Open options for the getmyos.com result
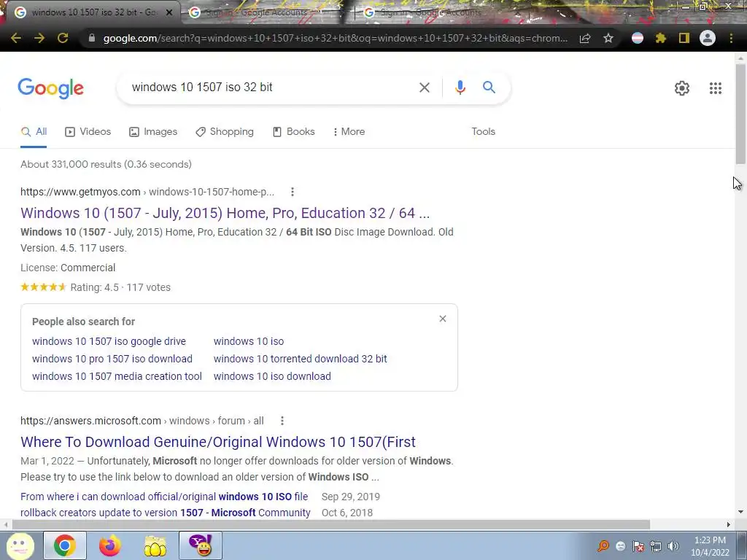Viewport: 747px width, 560px height. pyautogui.click(x=293, y=192)
